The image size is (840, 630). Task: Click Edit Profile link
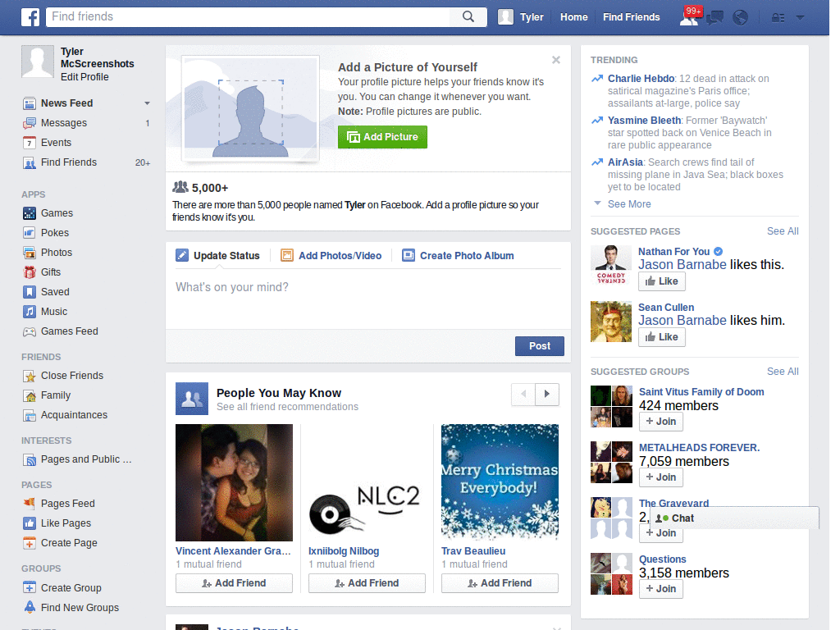(84, 77)
